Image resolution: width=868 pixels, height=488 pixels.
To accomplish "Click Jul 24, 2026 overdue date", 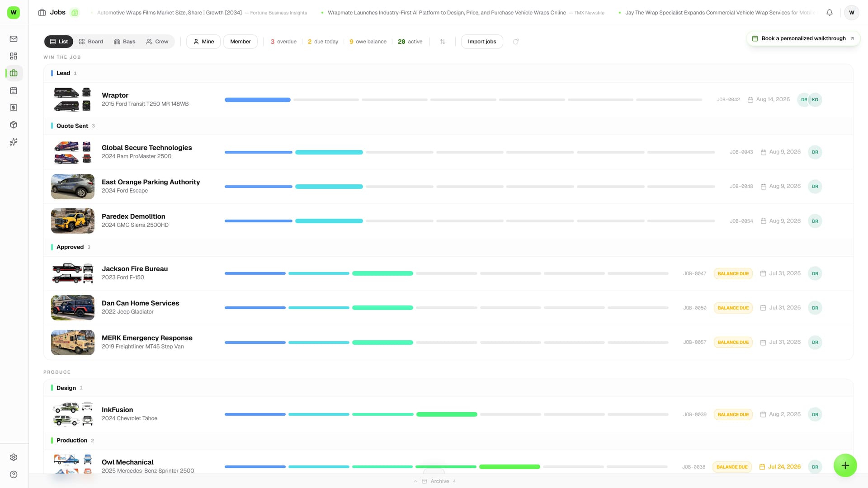I will pyautogui.click(x=784, y=467).
